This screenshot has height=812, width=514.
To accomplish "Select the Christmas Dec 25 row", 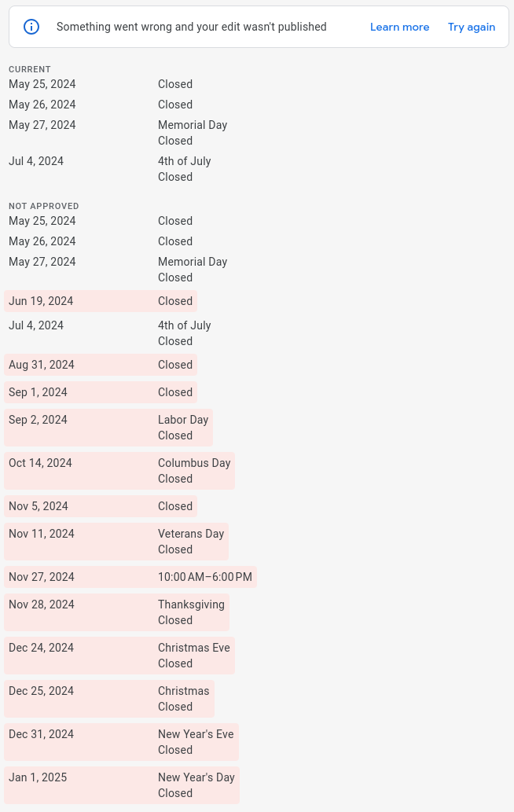I will (109, 699).
